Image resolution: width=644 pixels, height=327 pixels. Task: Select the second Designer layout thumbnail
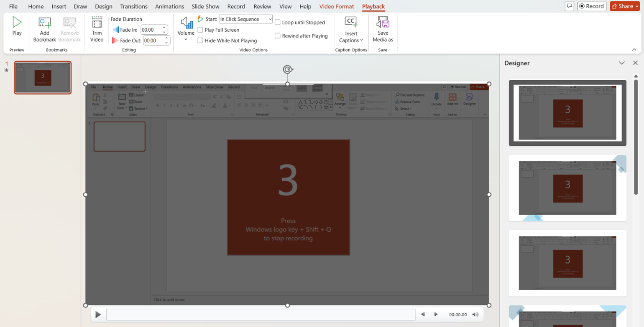pos(567,188)
